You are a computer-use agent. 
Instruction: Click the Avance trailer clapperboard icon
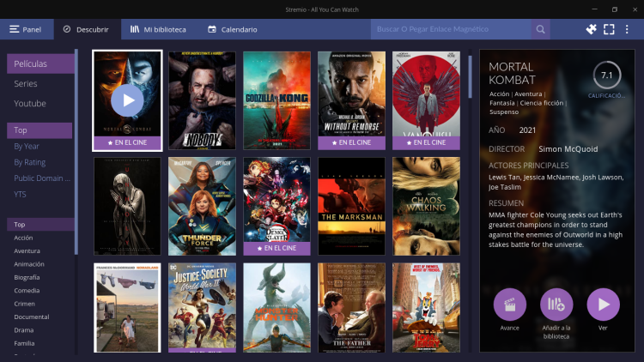click(x=510, y=305)
